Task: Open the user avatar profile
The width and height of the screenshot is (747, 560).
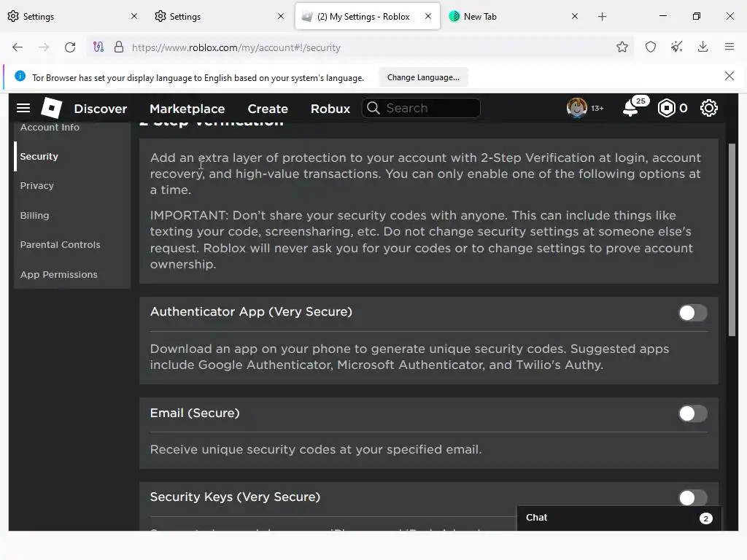Action: (x=576, y=108)
